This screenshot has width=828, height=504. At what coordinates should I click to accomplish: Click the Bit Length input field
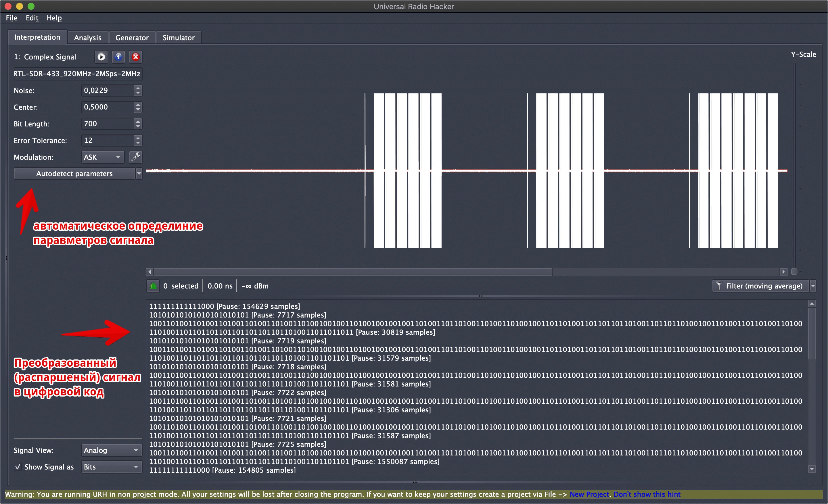click(108, 124)
